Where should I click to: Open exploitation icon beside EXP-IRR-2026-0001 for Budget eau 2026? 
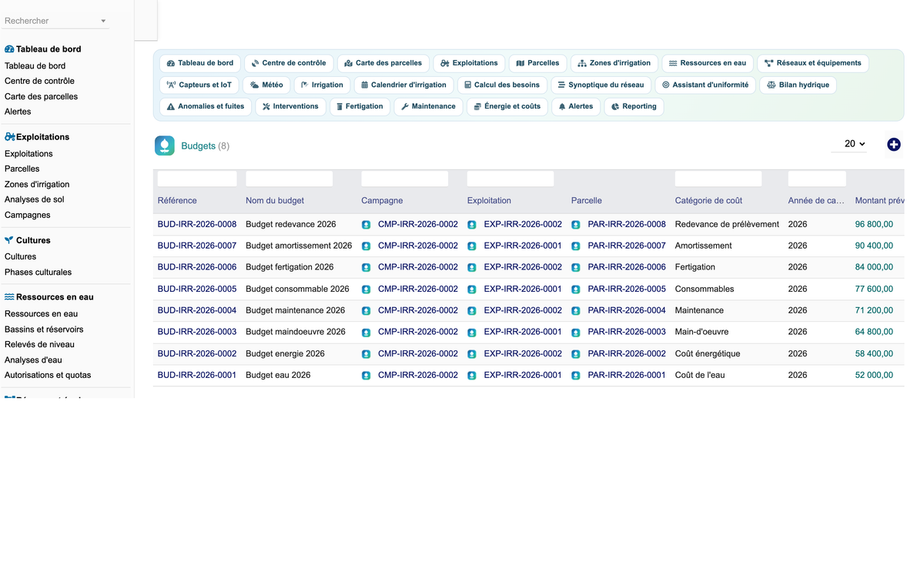coord(472,376)
